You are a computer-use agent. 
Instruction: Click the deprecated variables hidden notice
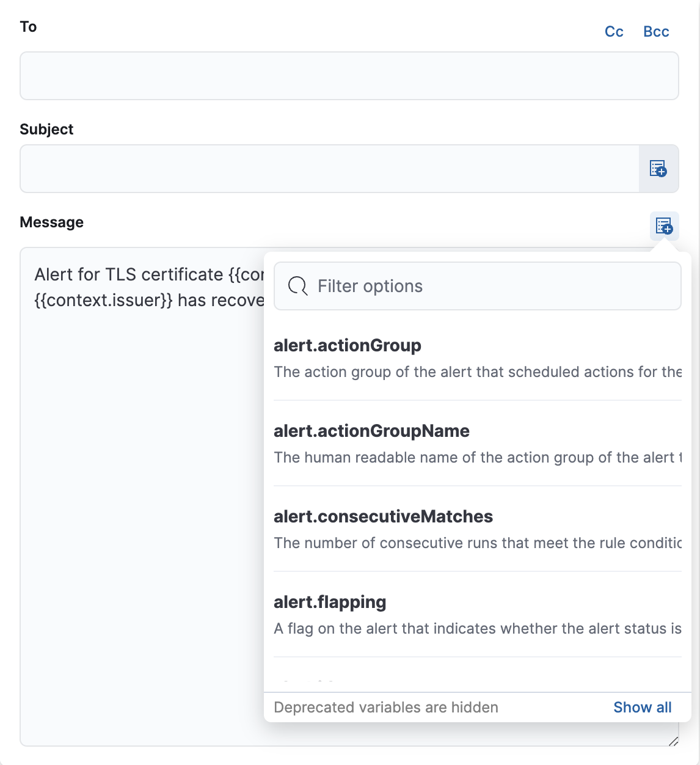(x=386, y=707)
